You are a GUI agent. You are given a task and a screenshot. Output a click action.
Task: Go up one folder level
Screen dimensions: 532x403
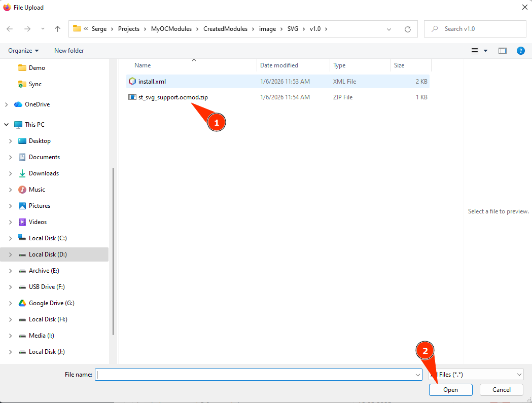pos(57,29)
